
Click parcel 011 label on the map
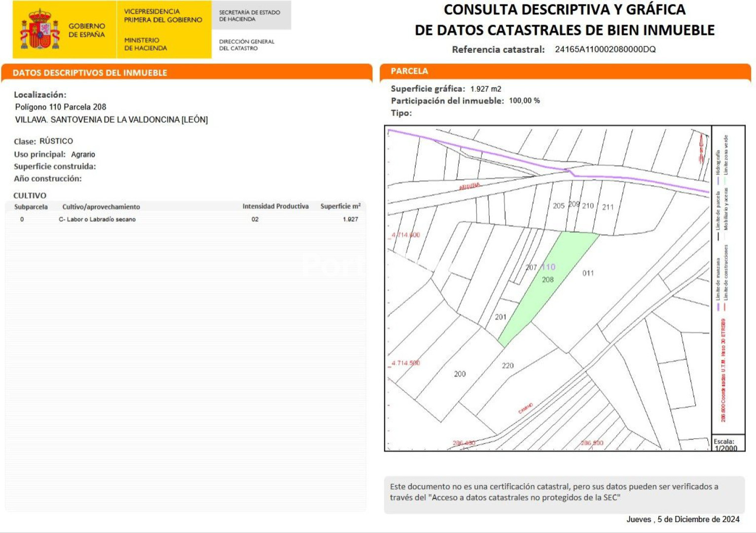(x=588, y=273)
